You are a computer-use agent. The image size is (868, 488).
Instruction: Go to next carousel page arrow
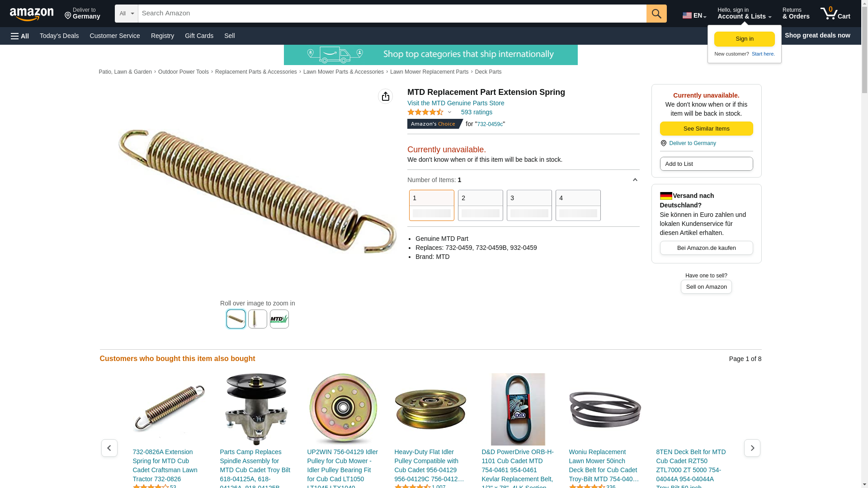point(752,448)
